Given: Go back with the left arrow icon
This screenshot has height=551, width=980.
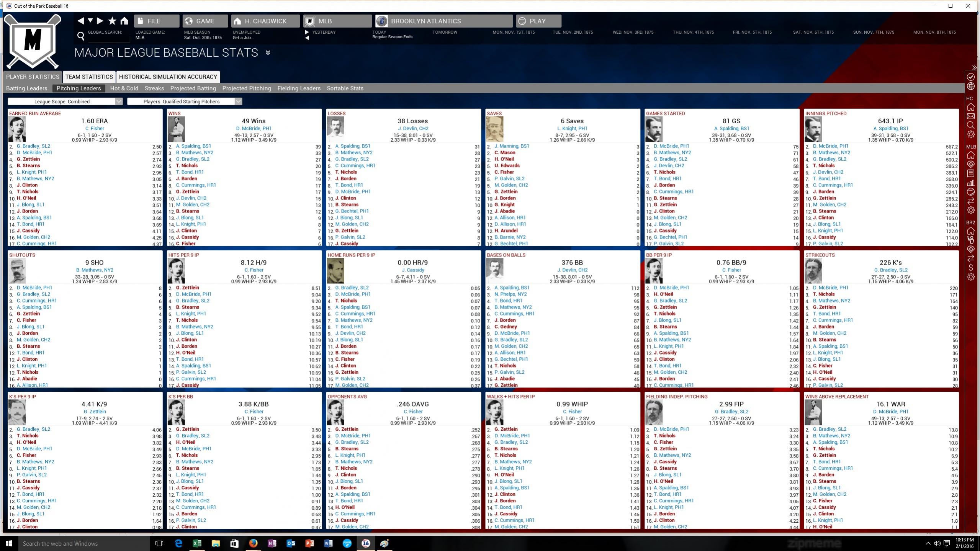Looking at the screenshot, I should tap(80, 21).
